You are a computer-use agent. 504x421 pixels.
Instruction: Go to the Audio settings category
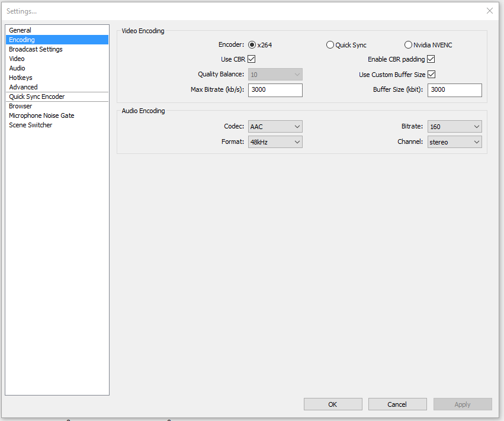click(57, 68)
